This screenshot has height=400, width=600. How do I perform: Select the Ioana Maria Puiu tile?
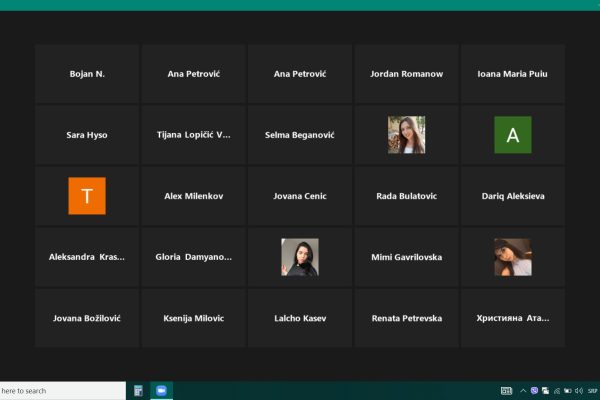click(x=513, y=74)
